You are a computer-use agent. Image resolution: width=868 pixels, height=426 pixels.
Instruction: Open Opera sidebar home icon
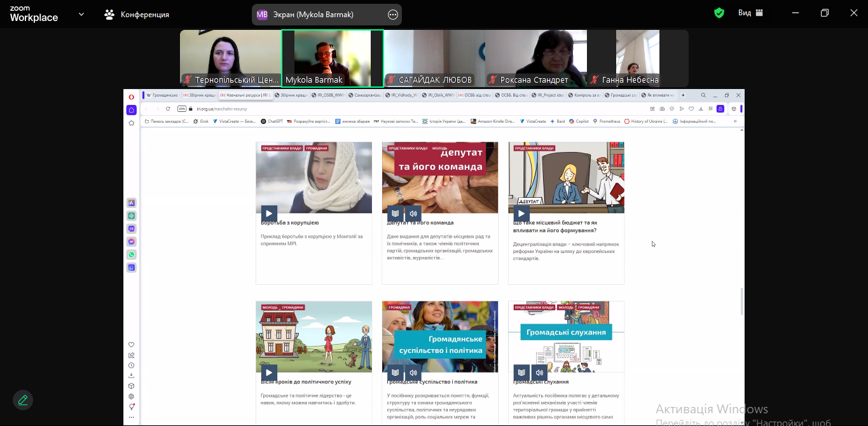click(x=132, y=109)
